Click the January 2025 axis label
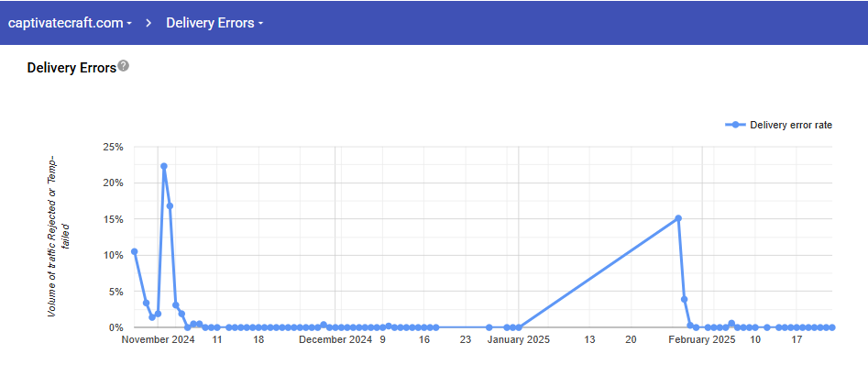868x365 pixels. (x=519, y=339)
